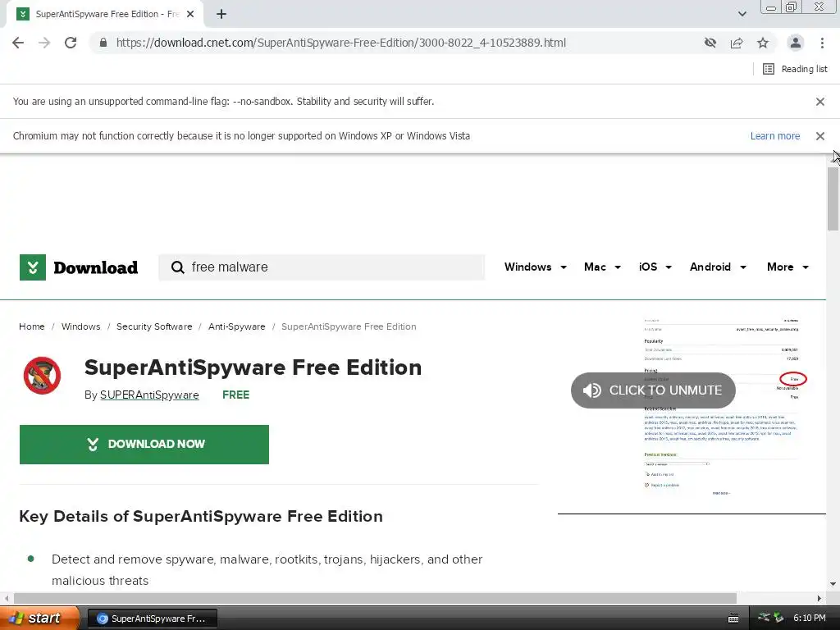
Task: Minimize the Chromium window
Action: coord(770,7)
